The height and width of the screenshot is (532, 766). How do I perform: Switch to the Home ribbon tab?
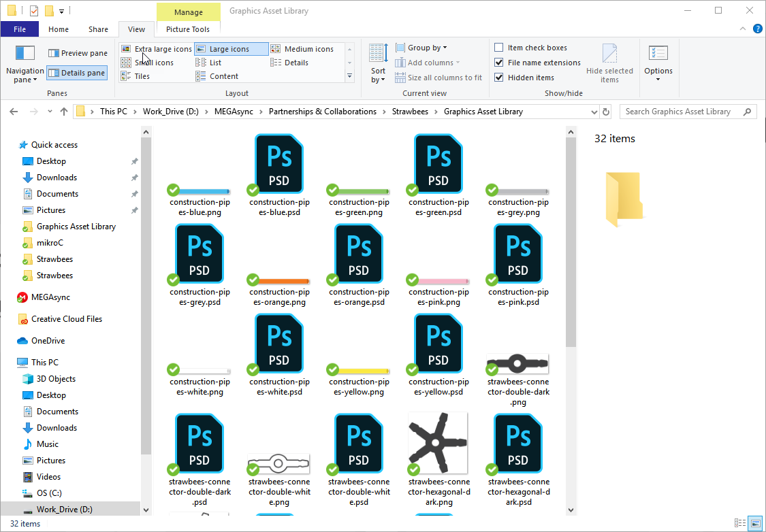[59, 29]
